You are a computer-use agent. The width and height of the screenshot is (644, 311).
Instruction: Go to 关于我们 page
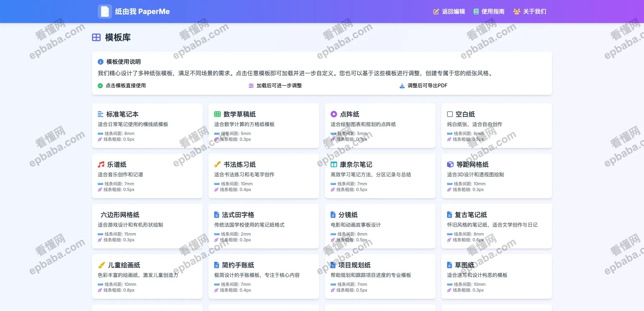click(530, 11)
